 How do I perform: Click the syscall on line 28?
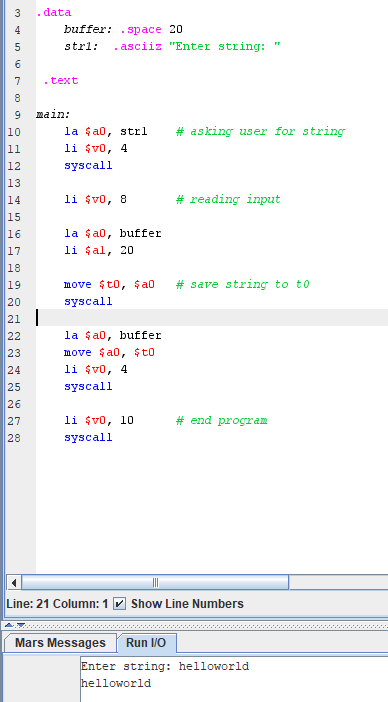coord(88,438)
